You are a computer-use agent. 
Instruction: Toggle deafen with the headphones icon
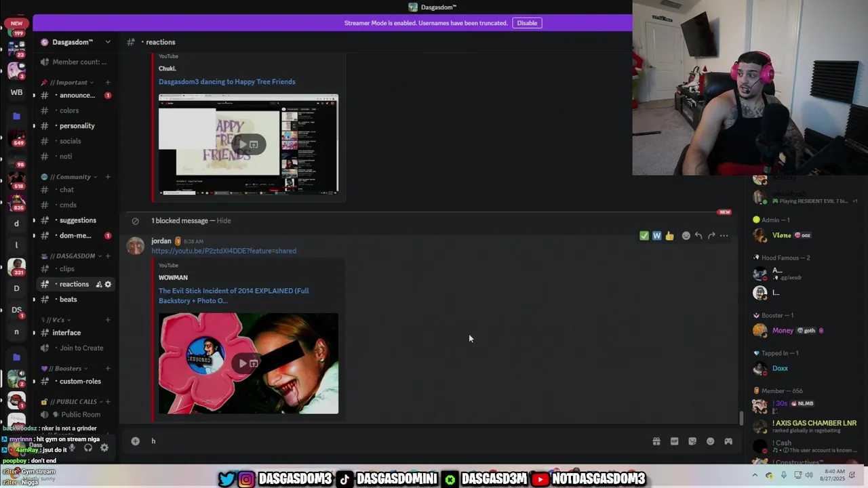88,447
